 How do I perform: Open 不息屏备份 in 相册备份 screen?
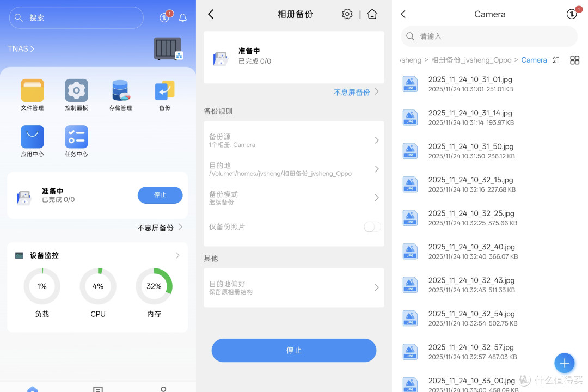[x=356, y=92]
